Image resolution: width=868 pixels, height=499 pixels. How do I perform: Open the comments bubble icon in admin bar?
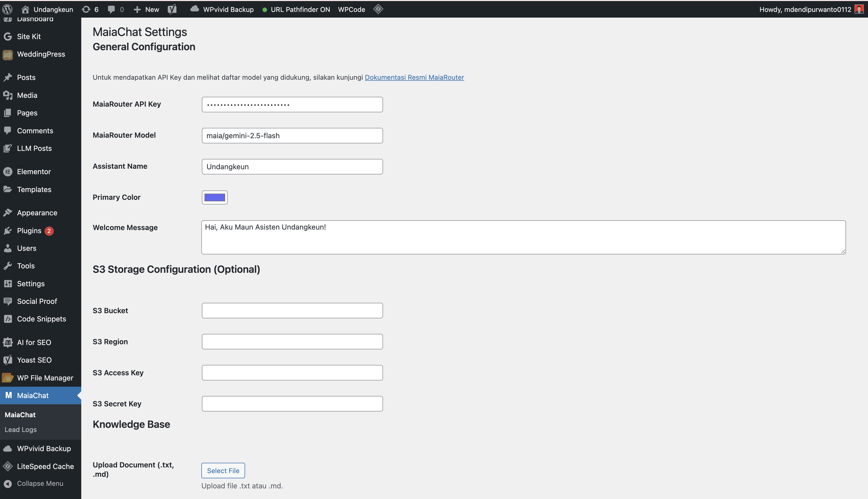click(111, 9)
